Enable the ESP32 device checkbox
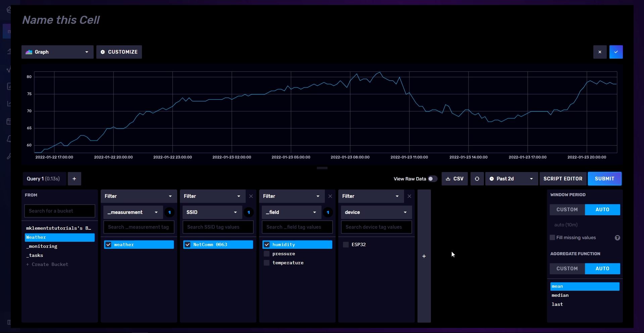The image size is (644, 333). coord(346,245)
